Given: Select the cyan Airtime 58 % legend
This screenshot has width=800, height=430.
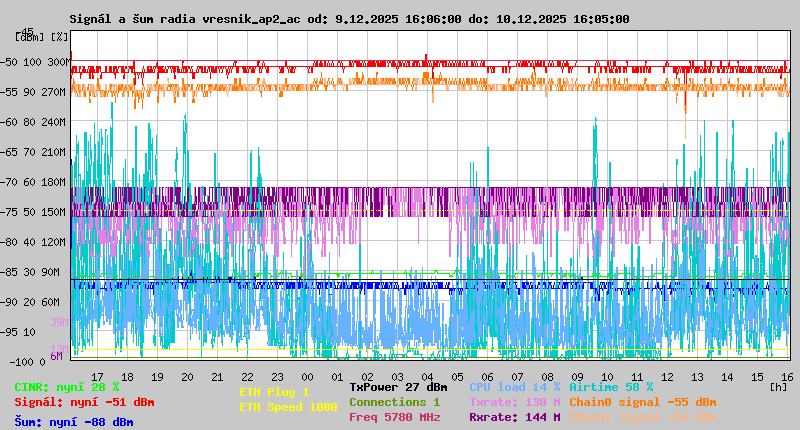Looking at the screenshot, I should pyautogui.click(x=611, y=387).
